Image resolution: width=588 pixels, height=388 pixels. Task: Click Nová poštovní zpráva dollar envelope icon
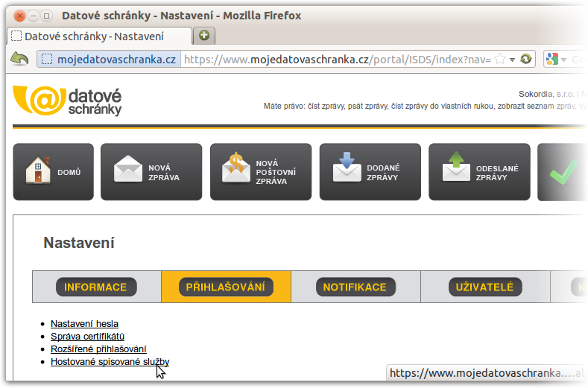[x=236, y=169]
